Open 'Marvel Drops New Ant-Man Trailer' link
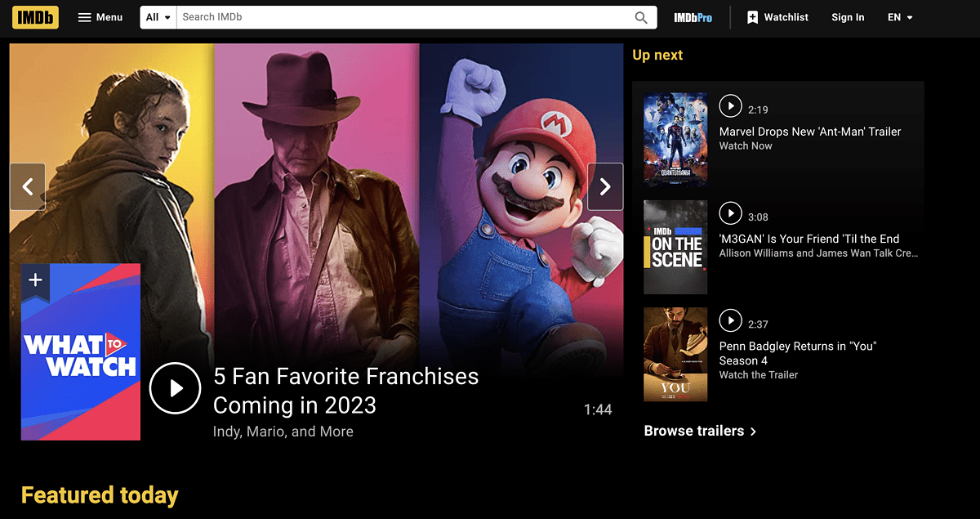Screen dimensions: 980x519 (810, 132)
